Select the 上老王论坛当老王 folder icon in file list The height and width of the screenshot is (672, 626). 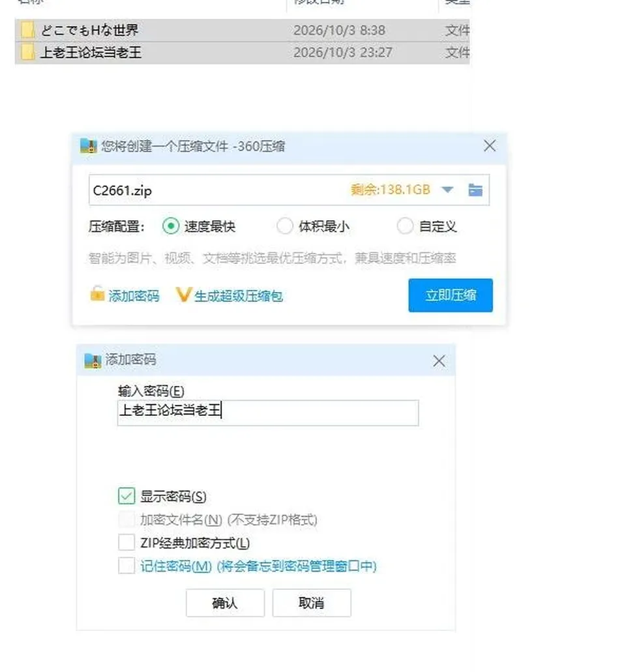pyautogui.click(x=28, y=52)
